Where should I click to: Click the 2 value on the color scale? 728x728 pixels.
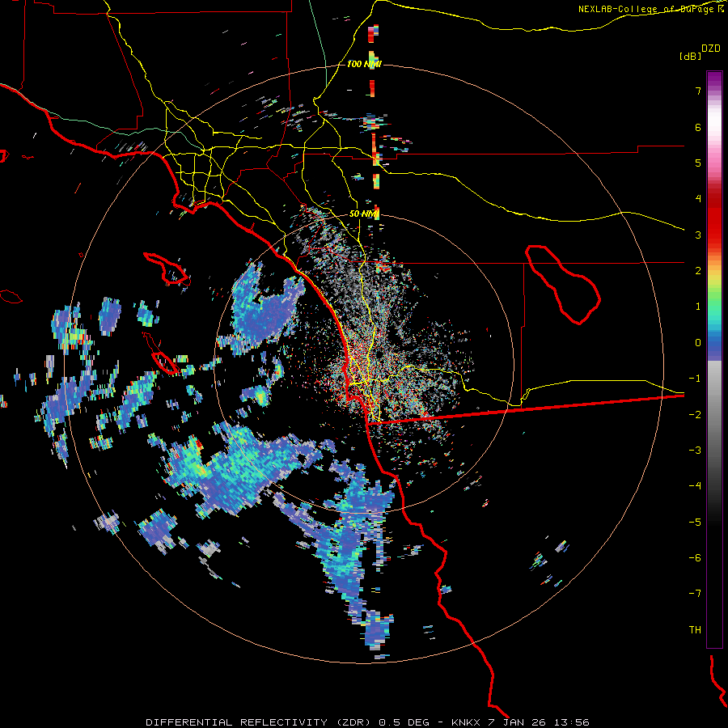[698, 271]
